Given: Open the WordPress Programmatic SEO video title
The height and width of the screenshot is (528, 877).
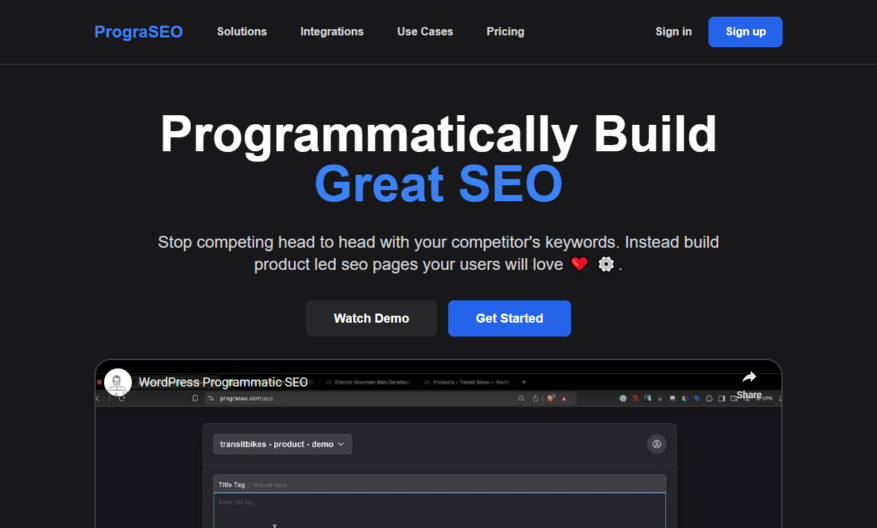Looking at the screenshot, I should point(223,382).
